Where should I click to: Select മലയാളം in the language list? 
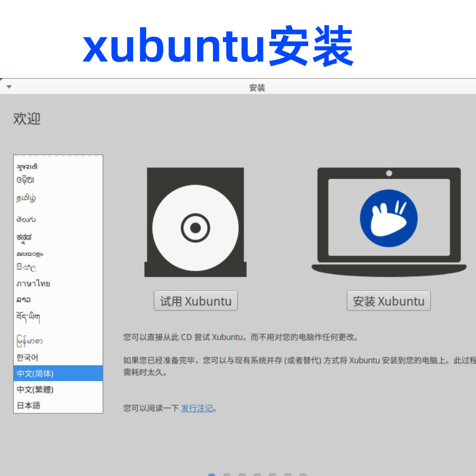pyautogui.click(x=58, y=254)
